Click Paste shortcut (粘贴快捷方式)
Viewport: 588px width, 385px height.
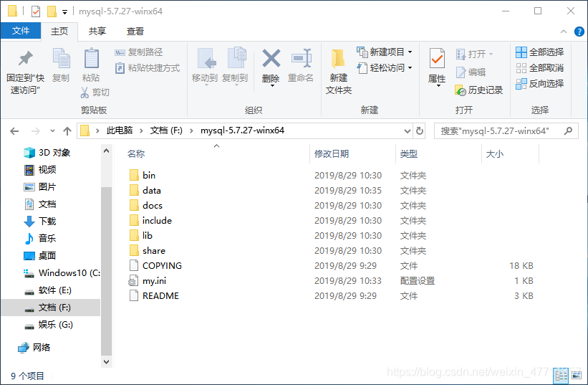[x=148, y=68]
